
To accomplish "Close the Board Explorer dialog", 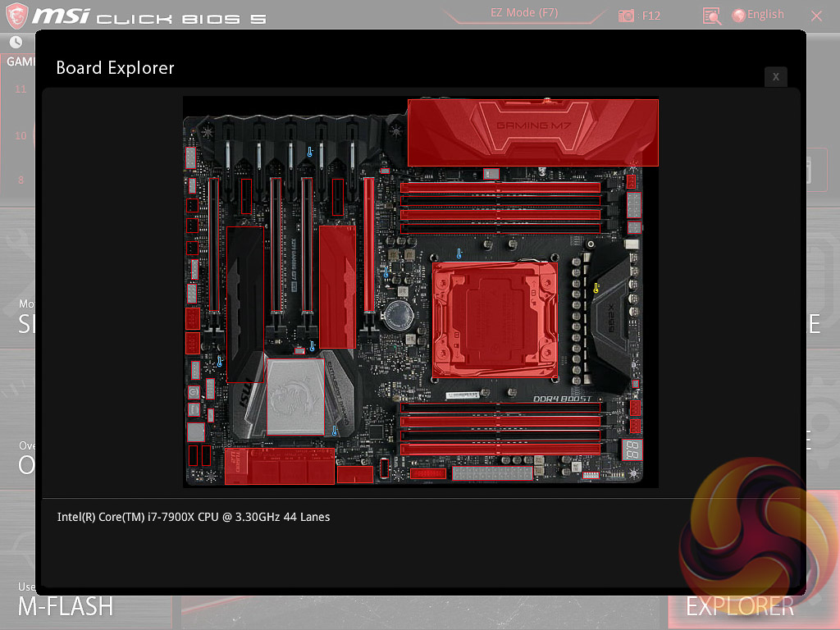I will click(776, 76).
